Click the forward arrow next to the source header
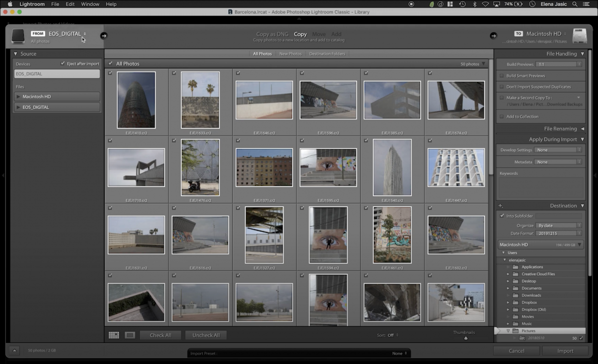Viewport: 598px width, 364px height. click(x=104, y=36)
